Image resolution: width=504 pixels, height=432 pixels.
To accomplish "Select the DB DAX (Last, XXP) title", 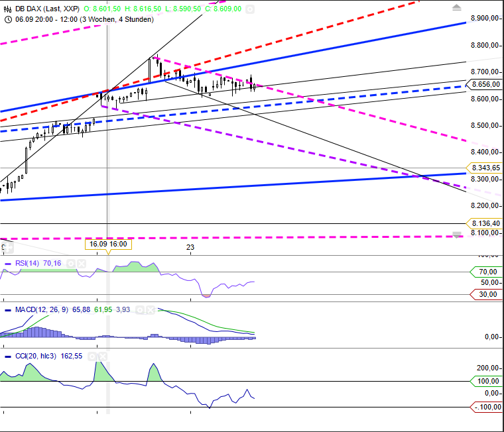I will coord(47,9).
